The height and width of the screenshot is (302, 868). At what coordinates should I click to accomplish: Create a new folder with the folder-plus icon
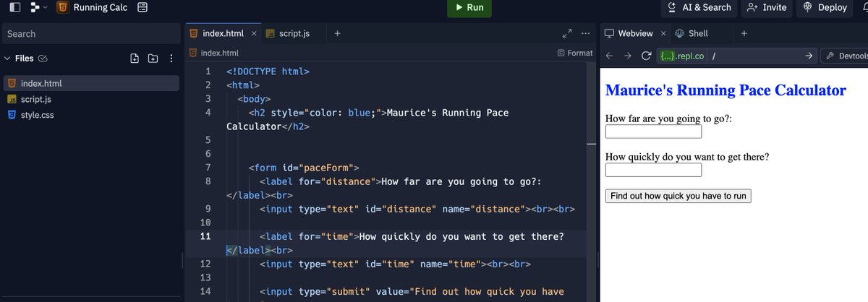(153, 59)
